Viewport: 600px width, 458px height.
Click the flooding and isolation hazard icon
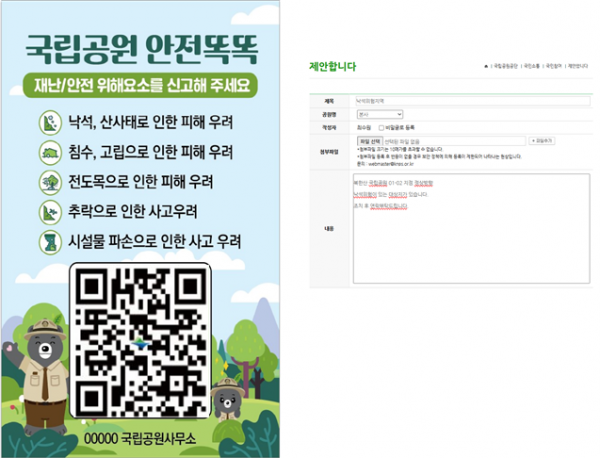[x=49, y=152]
